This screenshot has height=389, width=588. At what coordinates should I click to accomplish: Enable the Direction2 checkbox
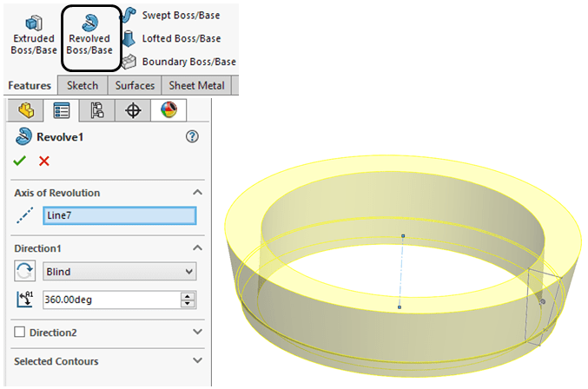point(19,333)
